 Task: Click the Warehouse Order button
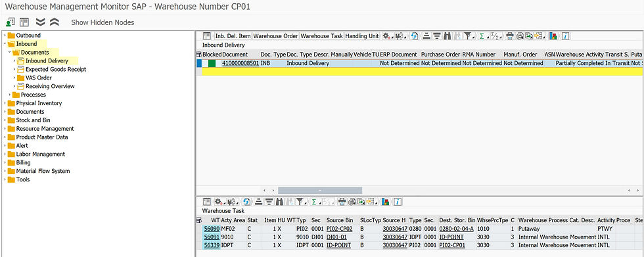[x=275, y=35]
